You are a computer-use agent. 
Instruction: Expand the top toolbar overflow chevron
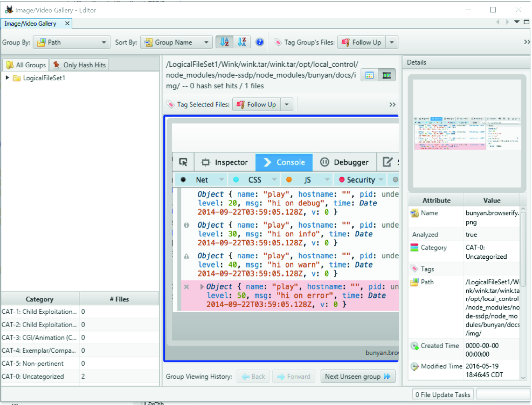click(x=527, y=42)
